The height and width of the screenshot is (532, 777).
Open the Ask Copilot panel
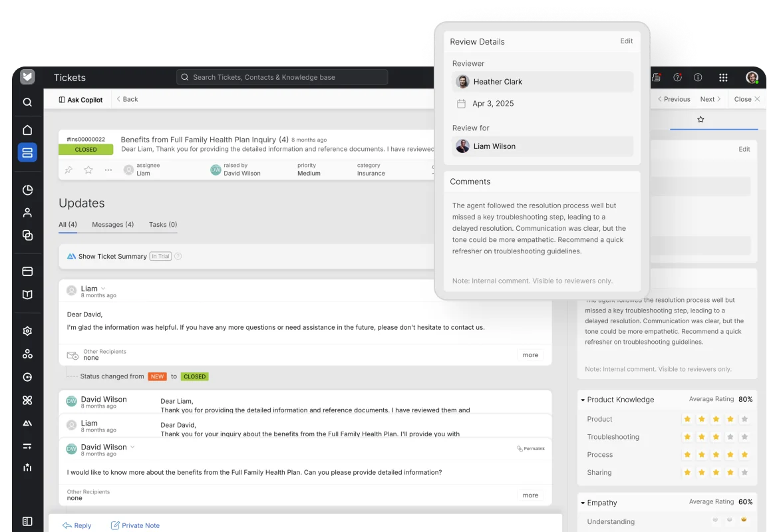pos(80,100)
